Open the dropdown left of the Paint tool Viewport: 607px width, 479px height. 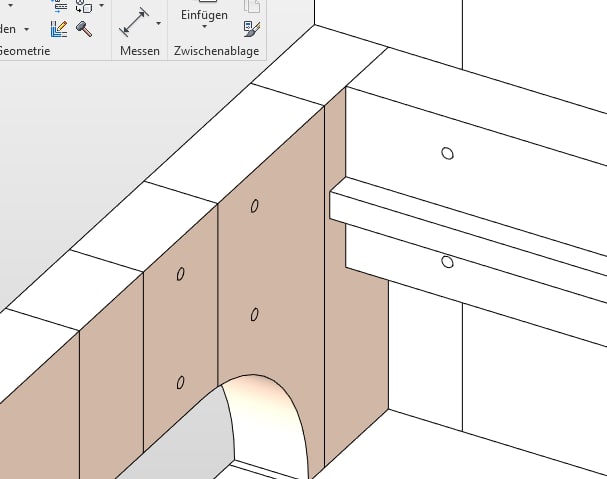click(x=26, y=29)
